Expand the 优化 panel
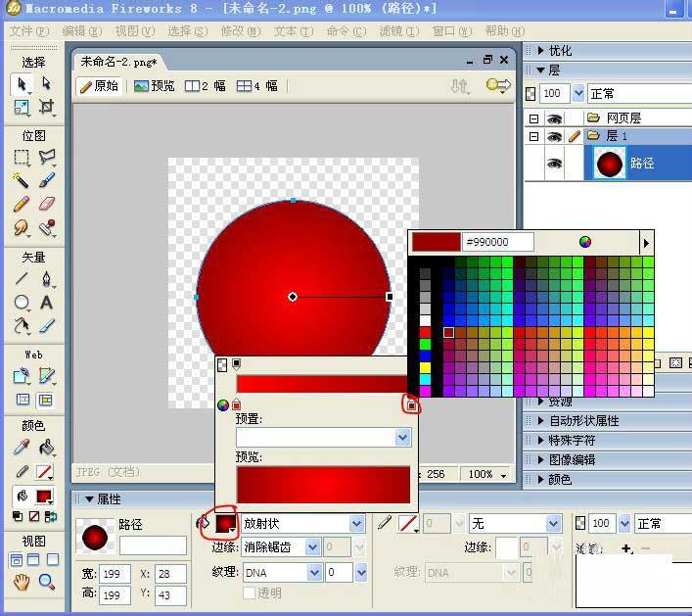Screen dimensions: 692x616 point(560,51)
